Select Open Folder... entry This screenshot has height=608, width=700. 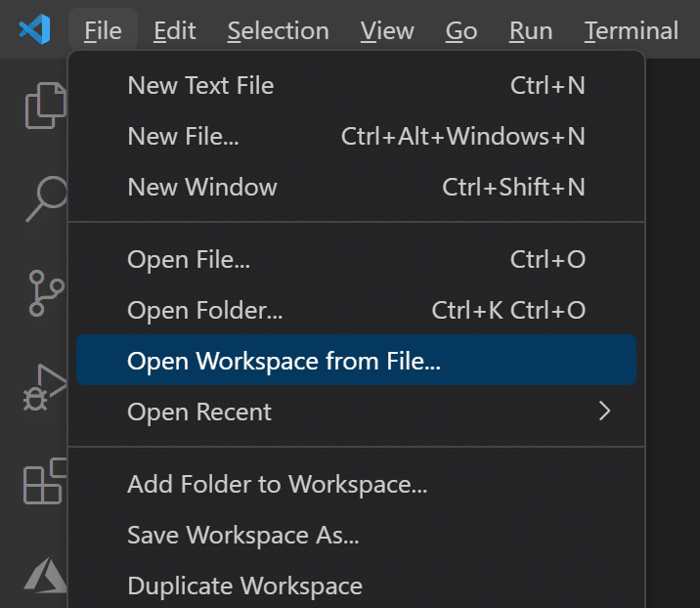point(205,310)
